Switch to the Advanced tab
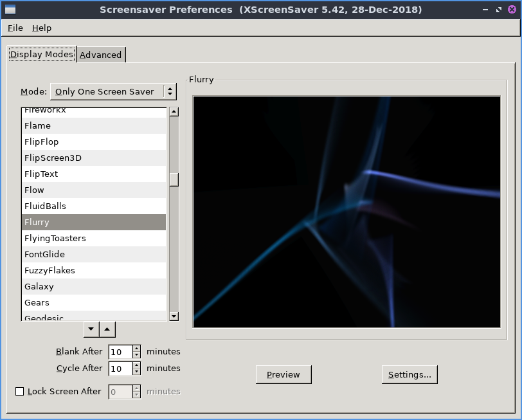522x420 pixels. 101,55
